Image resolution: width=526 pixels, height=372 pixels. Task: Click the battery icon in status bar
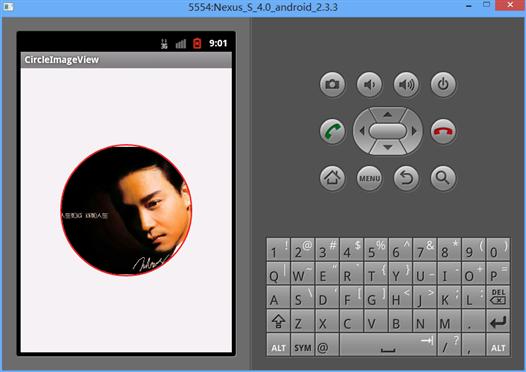(197, 43)
